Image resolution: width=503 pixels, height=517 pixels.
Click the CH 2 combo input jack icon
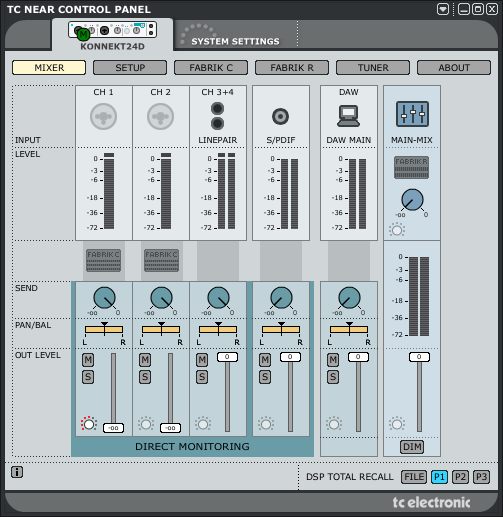coord(160,116)
